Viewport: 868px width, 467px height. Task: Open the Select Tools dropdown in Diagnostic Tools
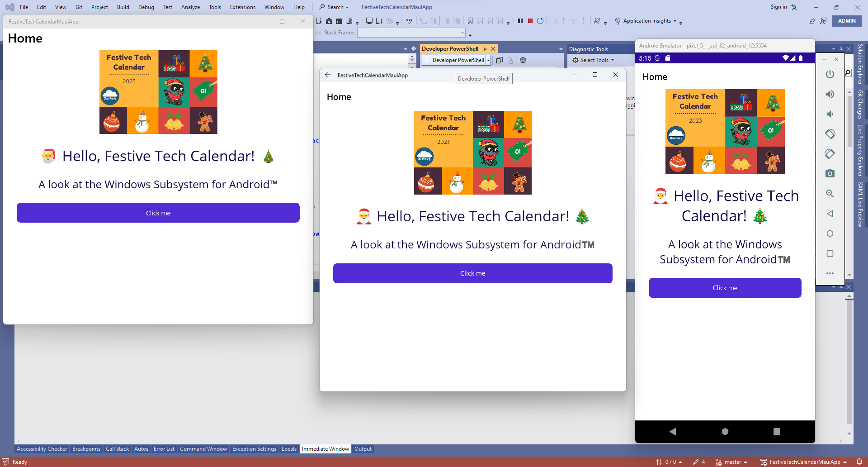[594, 60]
